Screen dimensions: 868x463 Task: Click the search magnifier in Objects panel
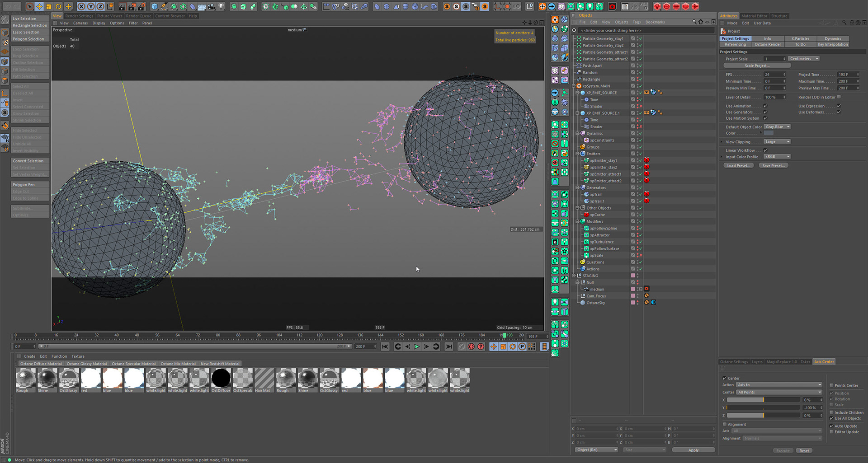[694, 22]
